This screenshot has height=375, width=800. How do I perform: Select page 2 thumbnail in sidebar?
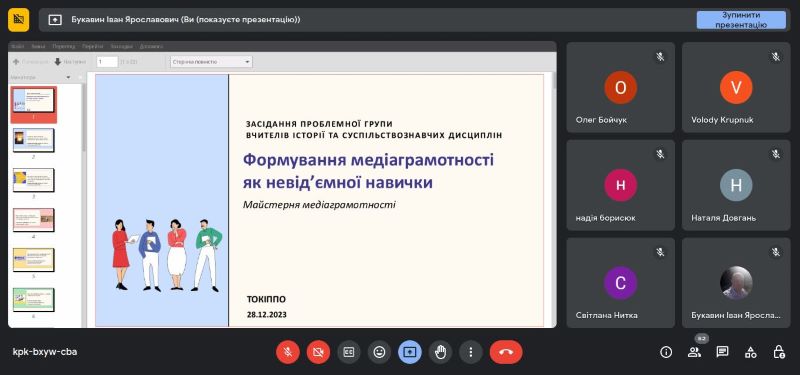pyautogui.click(x=34, y=140)
